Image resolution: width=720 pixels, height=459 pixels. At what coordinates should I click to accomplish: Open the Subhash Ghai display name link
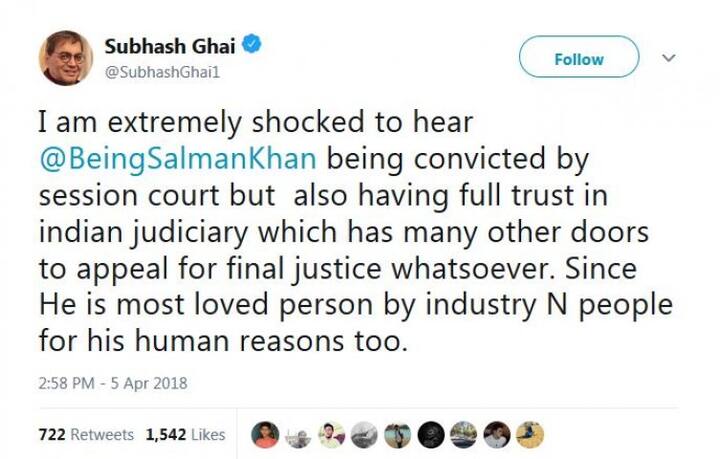coord(170,46)
